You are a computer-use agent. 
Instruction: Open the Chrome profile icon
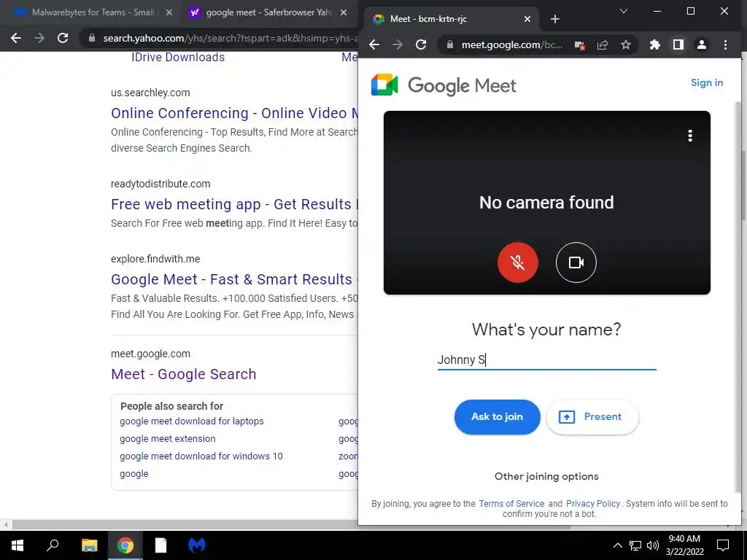[701, 44]
